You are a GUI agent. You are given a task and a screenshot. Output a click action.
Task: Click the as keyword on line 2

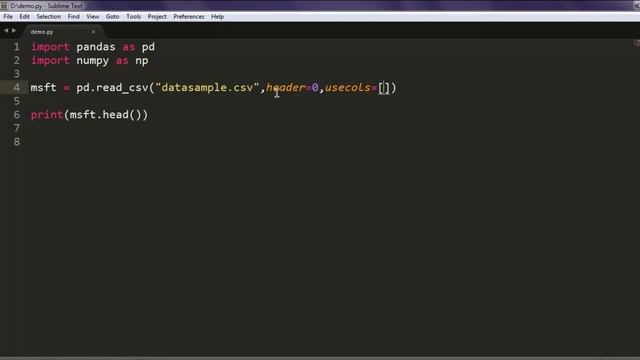122,61
